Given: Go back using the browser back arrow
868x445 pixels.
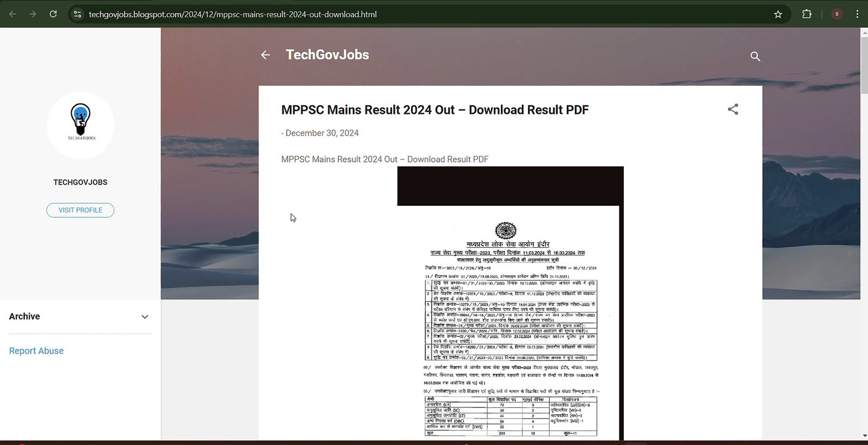Looking at the screenshot, I should tap(12, 14).
